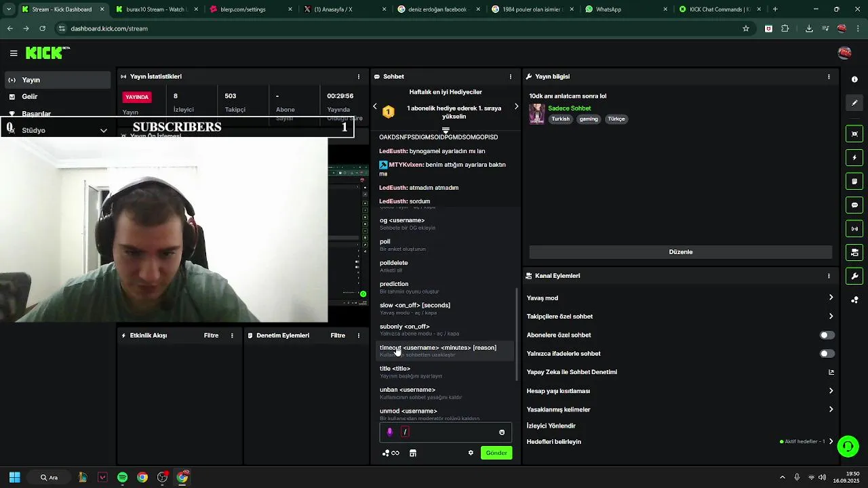The width and height of the screenshot is (868, 488).
Task: Click the command suggestions list scrollbar
Action: 517,333
